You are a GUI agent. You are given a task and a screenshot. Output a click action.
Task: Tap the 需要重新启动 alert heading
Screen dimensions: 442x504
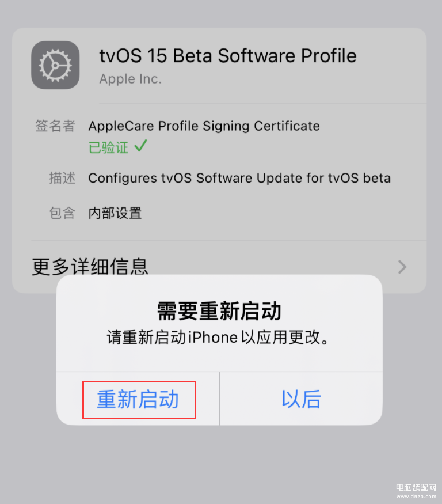click(219, 311)
